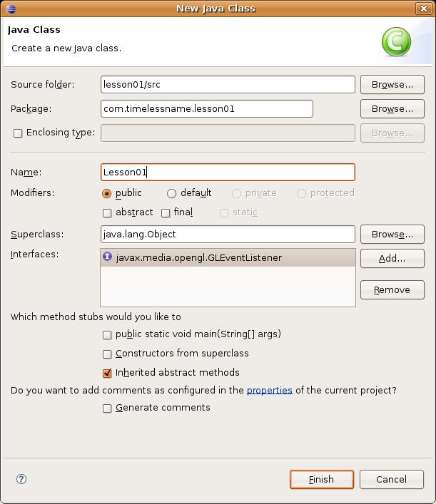Viewport: 436px width, 504px height.
Task: Check the abstract modifier checkbox
Action: click(x=107, y=212)
